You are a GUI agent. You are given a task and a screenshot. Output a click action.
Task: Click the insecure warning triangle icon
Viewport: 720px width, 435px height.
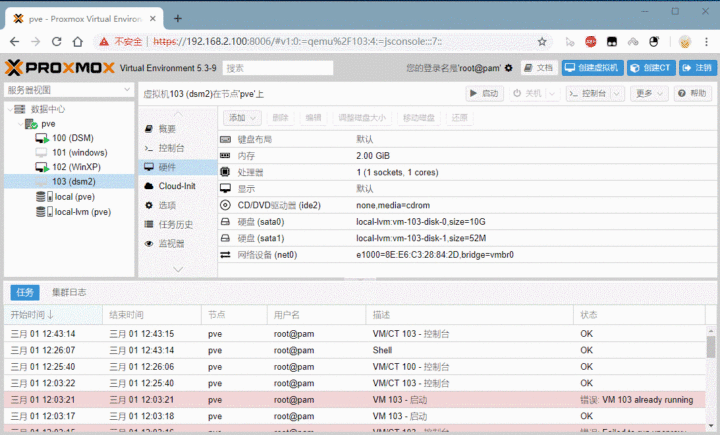[x=104, y=42]
